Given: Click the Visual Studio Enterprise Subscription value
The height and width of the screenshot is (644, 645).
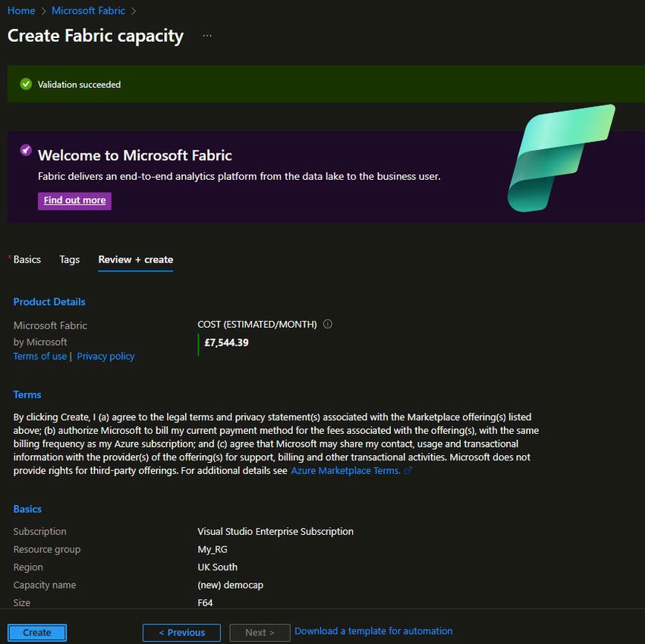Looking at the screenshot, I should tap(275, 531).
